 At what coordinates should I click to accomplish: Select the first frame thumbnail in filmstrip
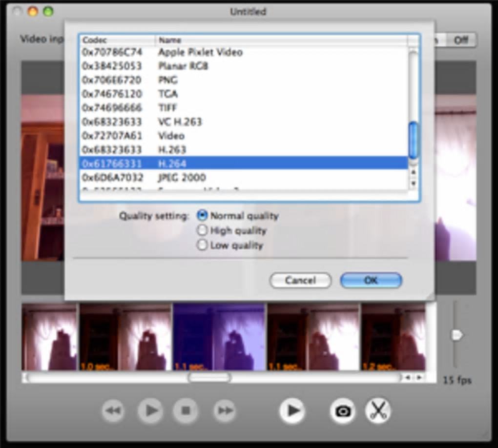click(49, 337)
